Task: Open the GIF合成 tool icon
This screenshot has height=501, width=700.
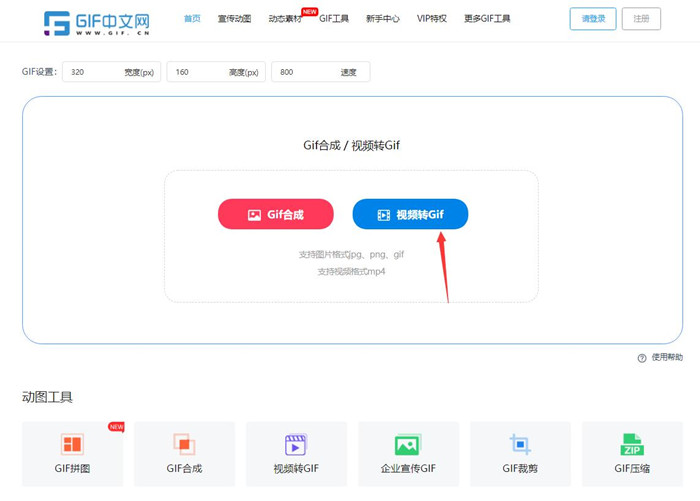Action: pos(184,445)
